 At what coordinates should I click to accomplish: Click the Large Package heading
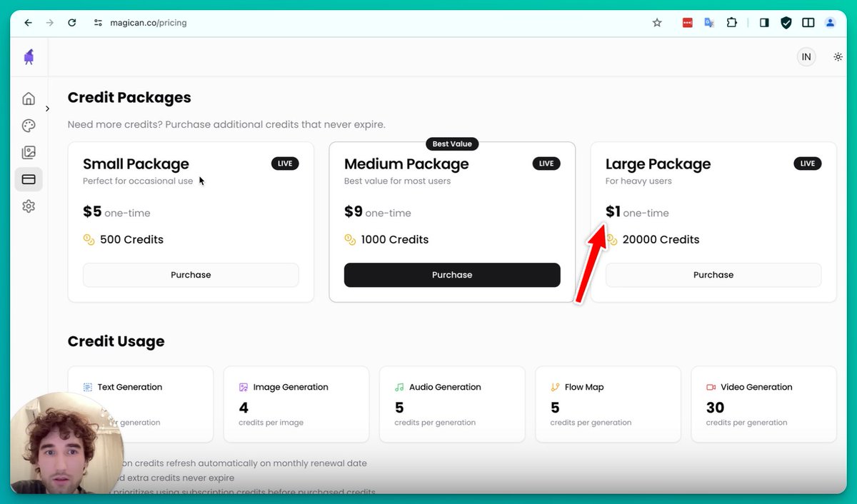click(658, 164)
